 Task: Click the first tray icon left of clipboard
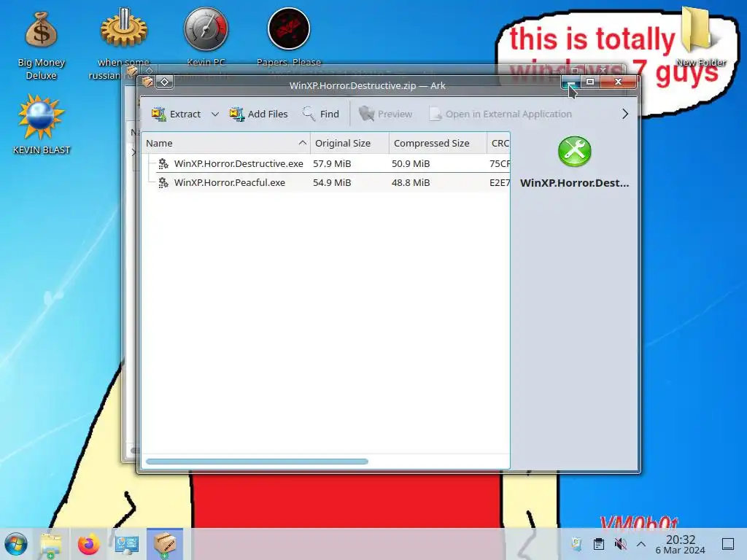577,544
